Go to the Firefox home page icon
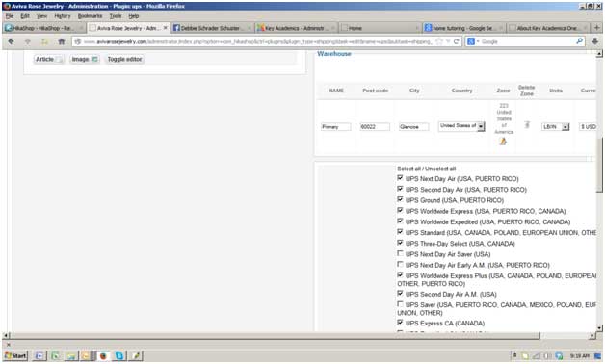Image resolution: width=605 pixels, height=364 pixels. coord(62,41)
